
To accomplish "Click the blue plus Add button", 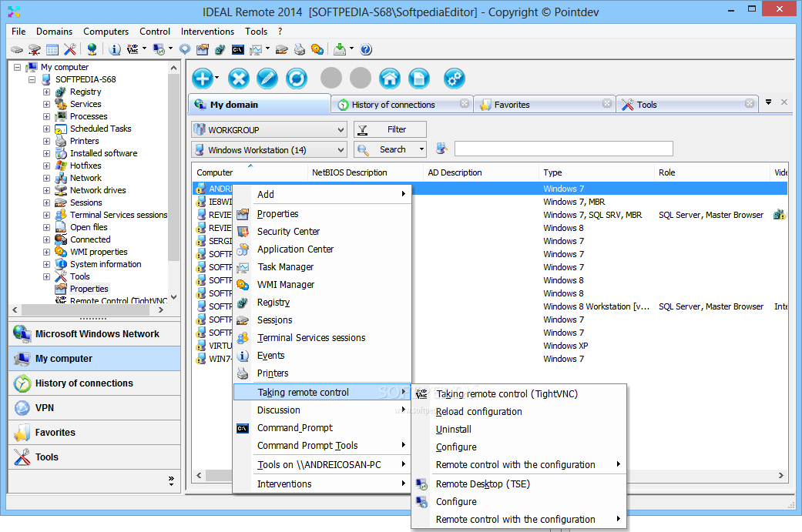I will point(203,79).
